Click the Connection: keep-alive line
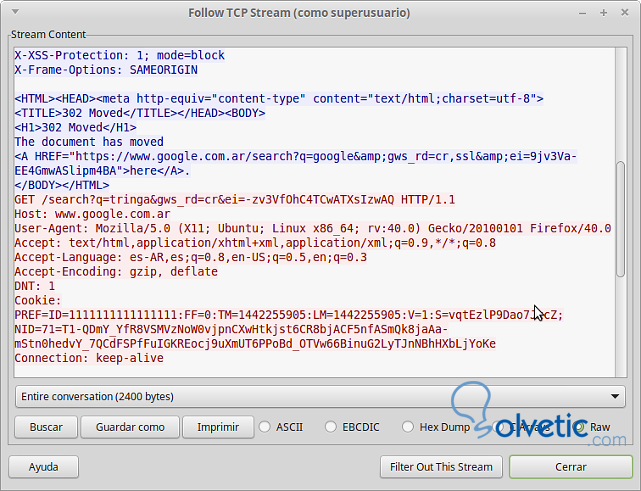The height and width of the screenshot is (491, 641). click(x=89, y=358)
